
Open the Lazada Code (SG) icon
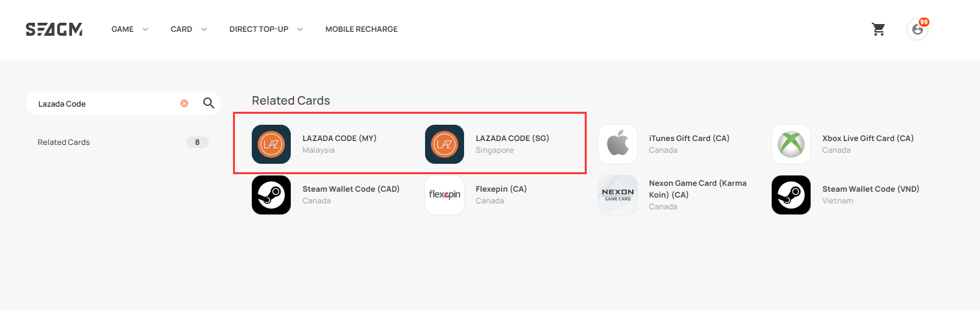445,144
